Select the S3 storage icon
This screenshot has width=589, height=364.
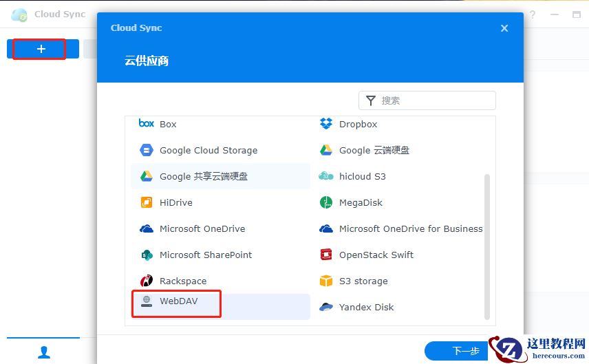click(326, 281)
